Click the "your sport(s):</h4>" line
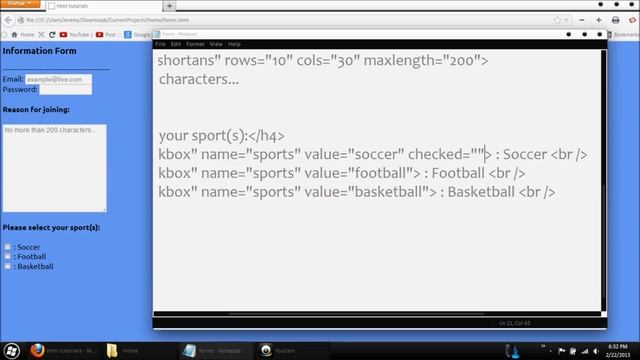The height and width of the screenshot is (360, 640). point(222,136)
